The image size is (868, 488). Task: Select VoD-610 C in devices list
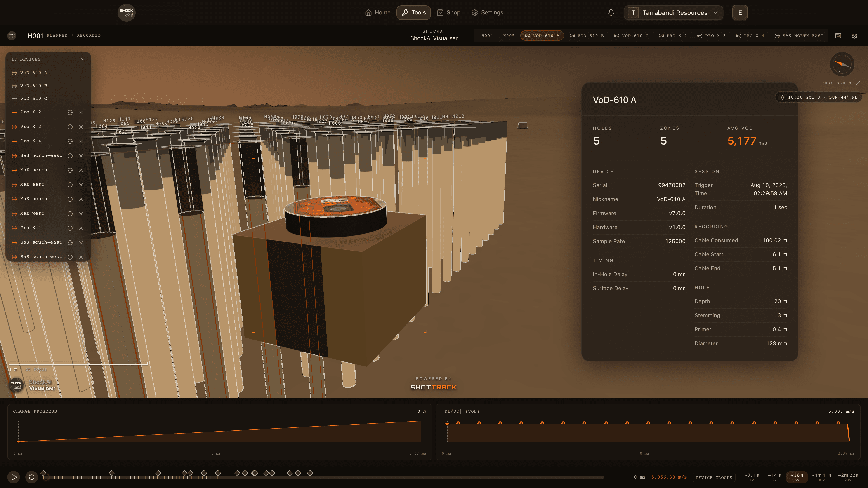click(x=48, y=99)
